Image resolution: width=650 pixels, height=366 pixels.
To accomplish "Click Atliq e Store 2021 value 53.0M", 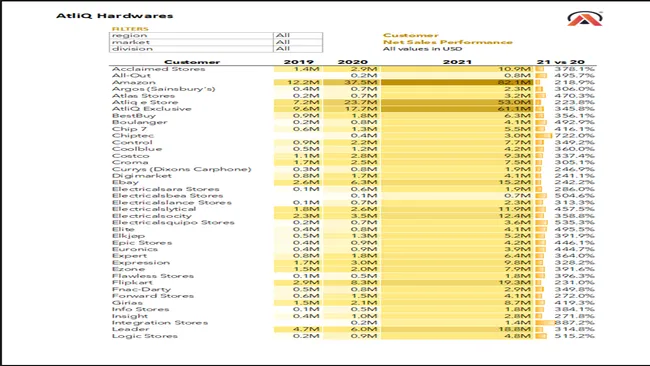I will 514,102.
